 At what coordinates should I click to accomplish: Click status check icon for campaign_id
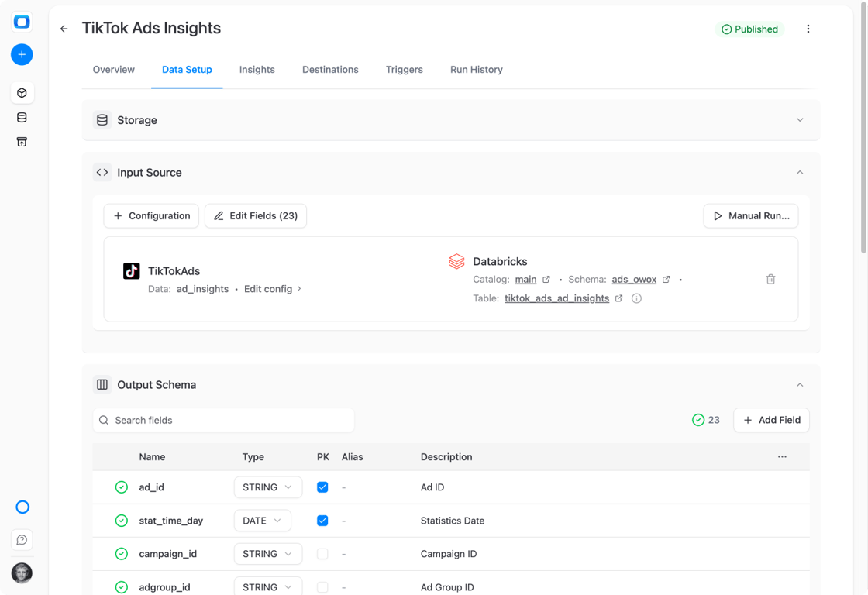point(121,554)
